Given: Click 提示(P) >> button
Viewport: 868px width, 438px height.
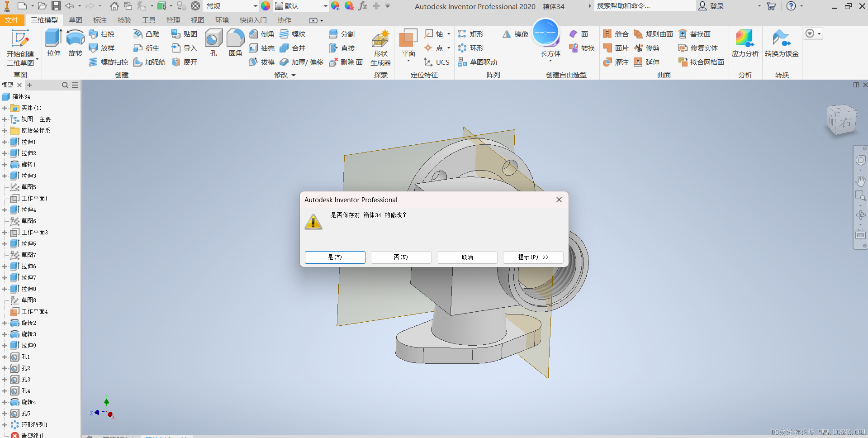Looking at the screenshot, I should [x=533, y=257].
